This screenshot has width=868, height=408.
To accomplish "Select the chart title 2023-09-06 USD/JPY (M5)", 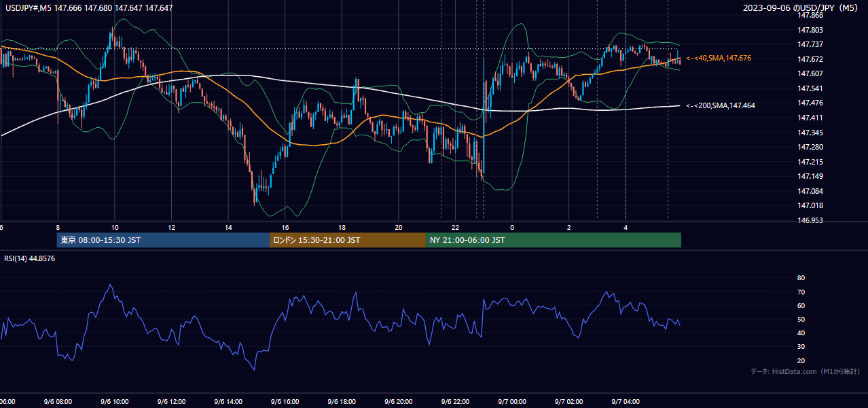I will 802,7.
